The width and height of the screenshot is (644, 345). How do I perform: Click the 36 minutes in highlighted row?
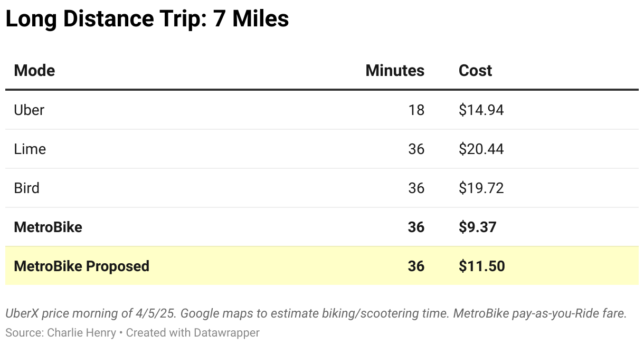(416, 266)
